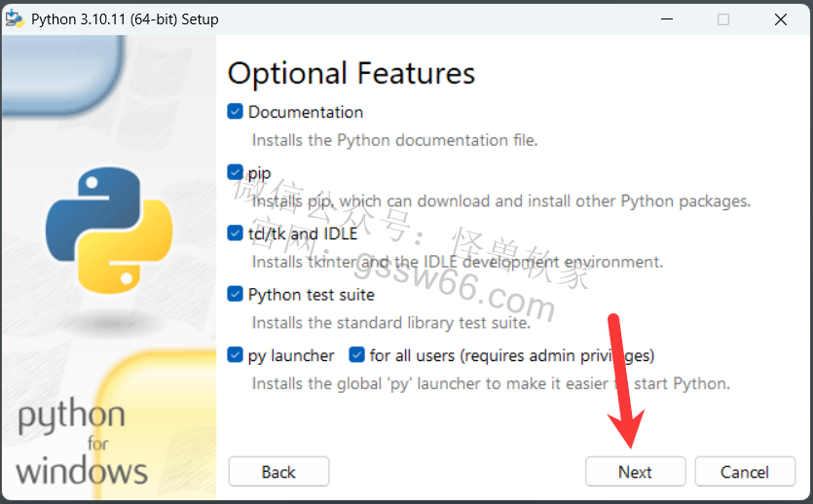Click the 'Python 3.10.11 (64-bit) Setup' title text
The image size is (813, 504).
pyautogui.click(x=125, y=19)
